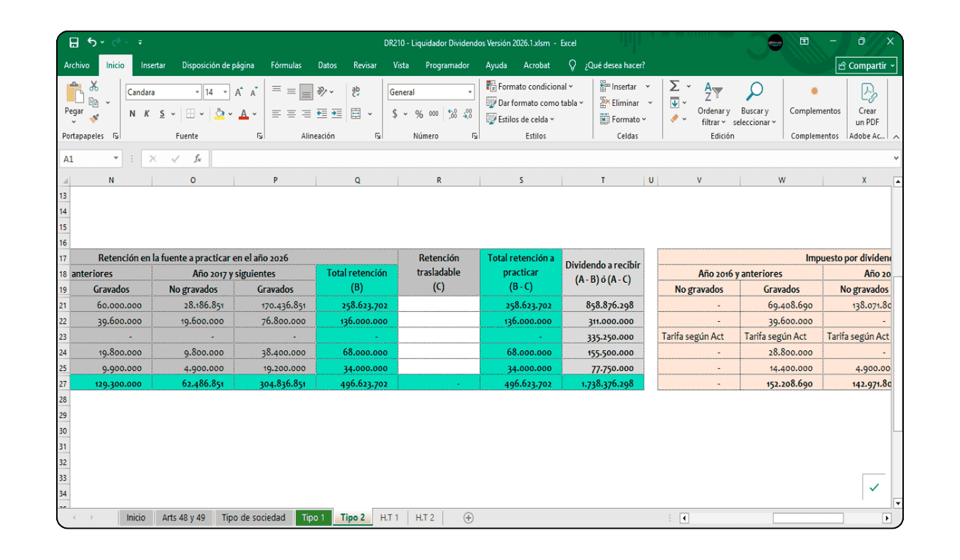Viewport: 960px width, 560px height.
Task: Expand the fill color dropdown arrow
Action: pos(230,114)
